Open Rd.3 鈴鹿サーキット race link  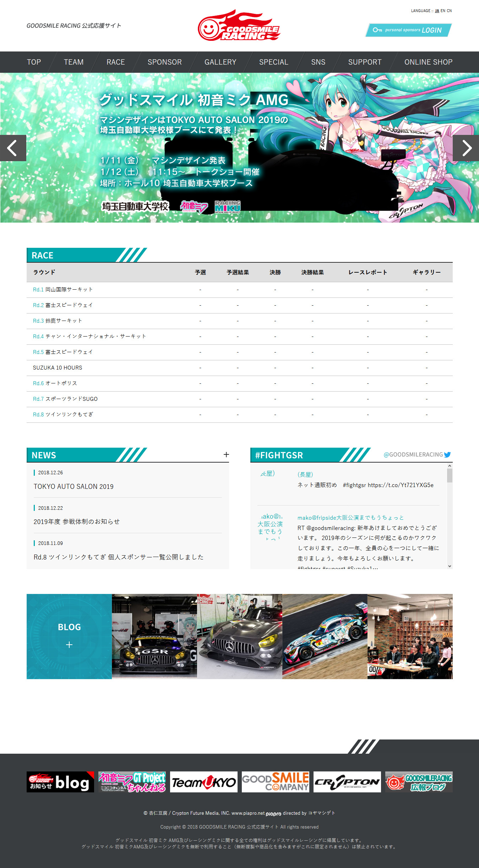click(58, 321)
